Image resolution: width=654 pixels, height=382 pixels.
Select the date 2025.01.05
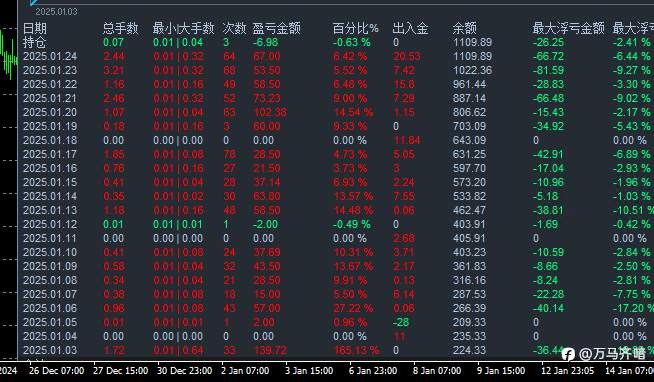click(x=50, y=322)
